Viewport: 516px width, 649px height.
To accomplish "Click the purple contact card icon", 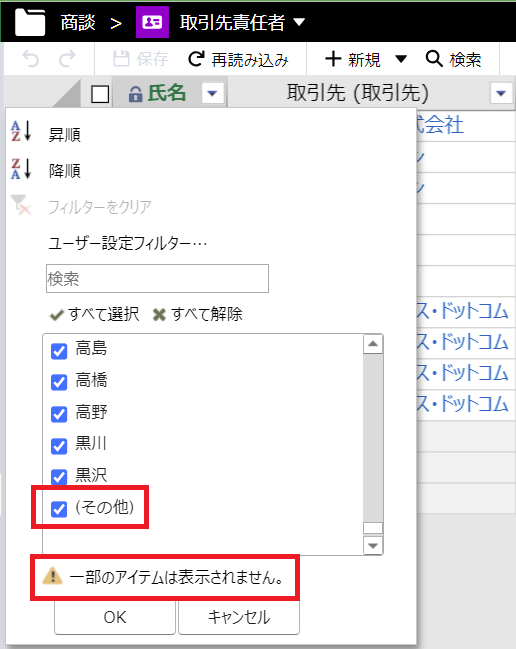I will pyautogui.click(x=152, y=22).
